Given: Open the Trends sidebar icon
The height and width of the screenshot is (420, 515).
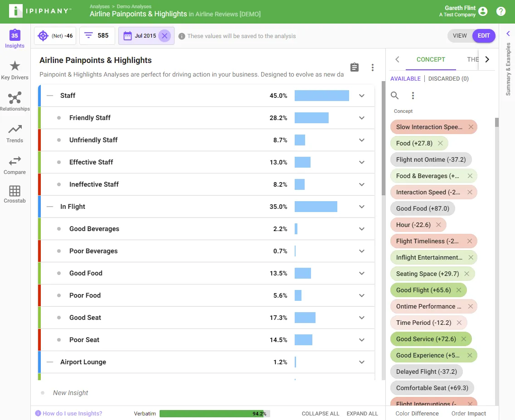Looking at the screenshot, I should [x=15, y=129].
